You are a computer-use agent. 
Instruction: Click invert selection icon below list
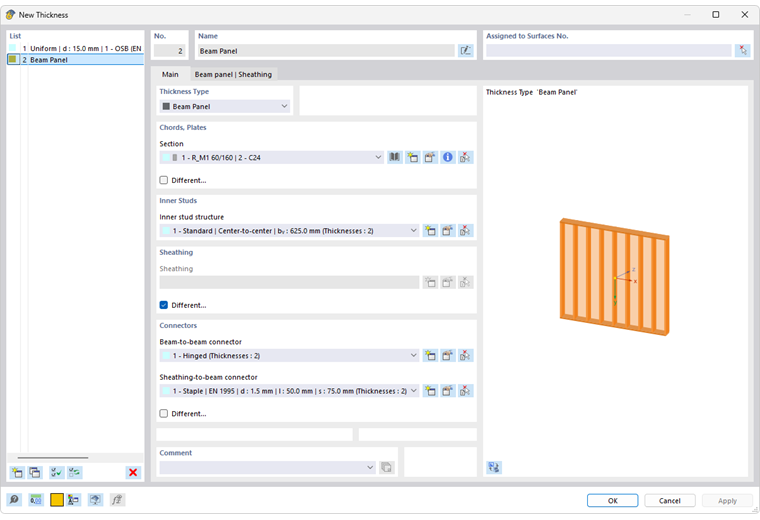(x=74, y=473)
